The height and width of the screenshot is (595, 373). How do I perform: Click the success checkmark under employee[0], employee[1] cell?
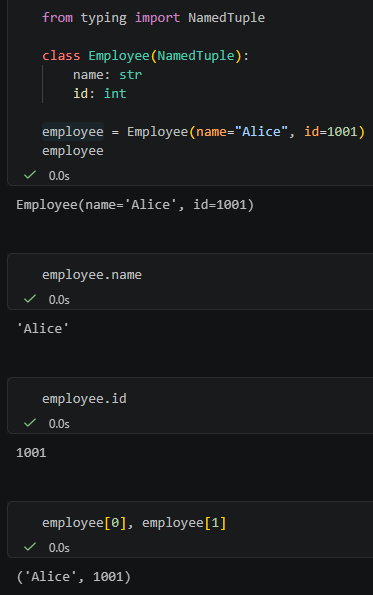pyautogui.click(x=30, y=547)
